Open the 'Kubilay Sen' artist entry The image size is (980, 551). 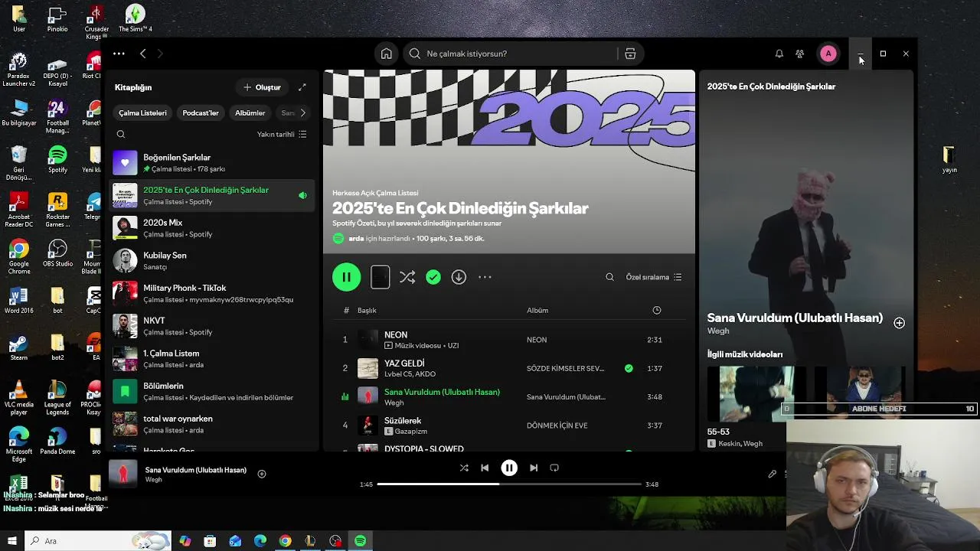[x=212, y=260]
